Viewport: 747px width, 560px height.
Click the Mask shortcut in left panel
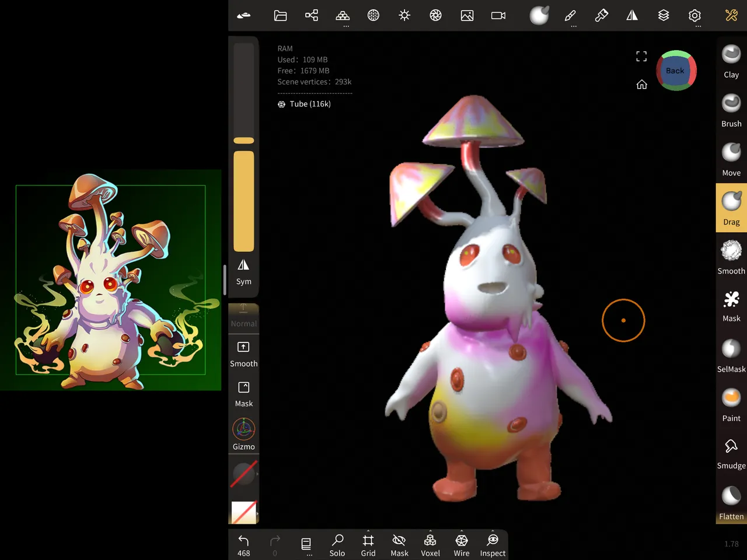click(x=244, y=394)
